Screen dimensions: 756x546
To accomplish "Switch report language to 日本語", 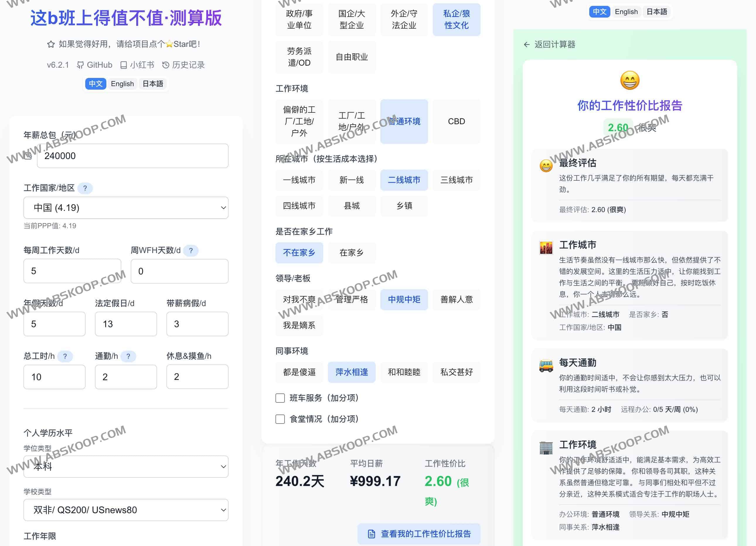I will (x=656, y=12).
